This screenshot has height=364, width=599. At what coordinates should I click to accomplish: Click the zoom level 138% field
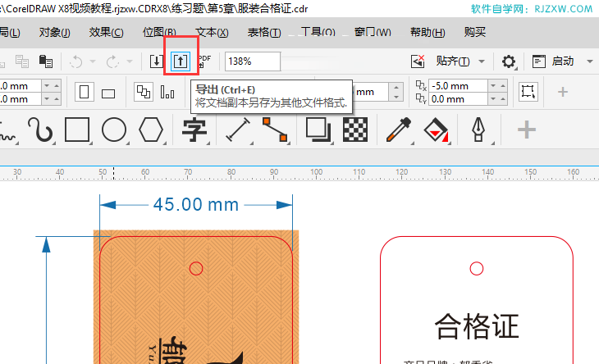point(253,61)
